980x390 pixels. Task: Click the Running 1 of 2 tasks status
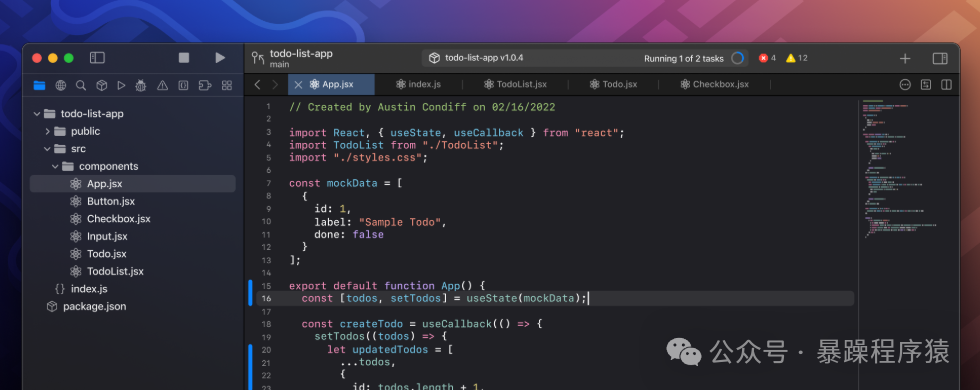684,59
